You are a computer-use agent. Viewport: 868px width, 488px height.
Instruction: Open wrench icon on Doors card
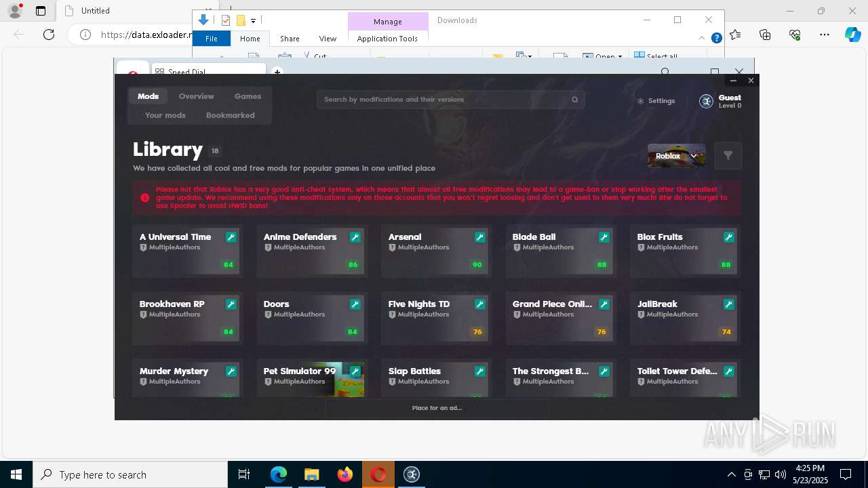pos(355,304)
